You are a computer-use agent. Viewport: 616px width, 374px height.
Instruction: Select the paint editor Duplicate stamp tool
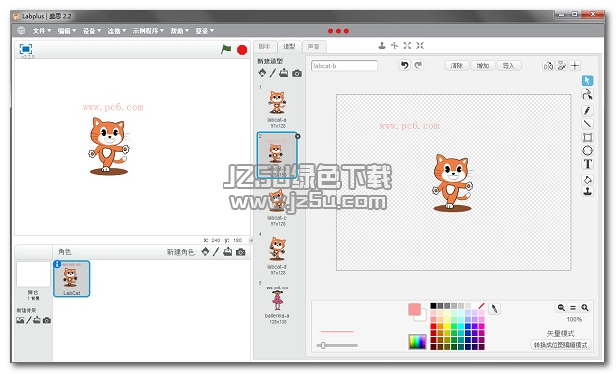[x=587, y=191]
